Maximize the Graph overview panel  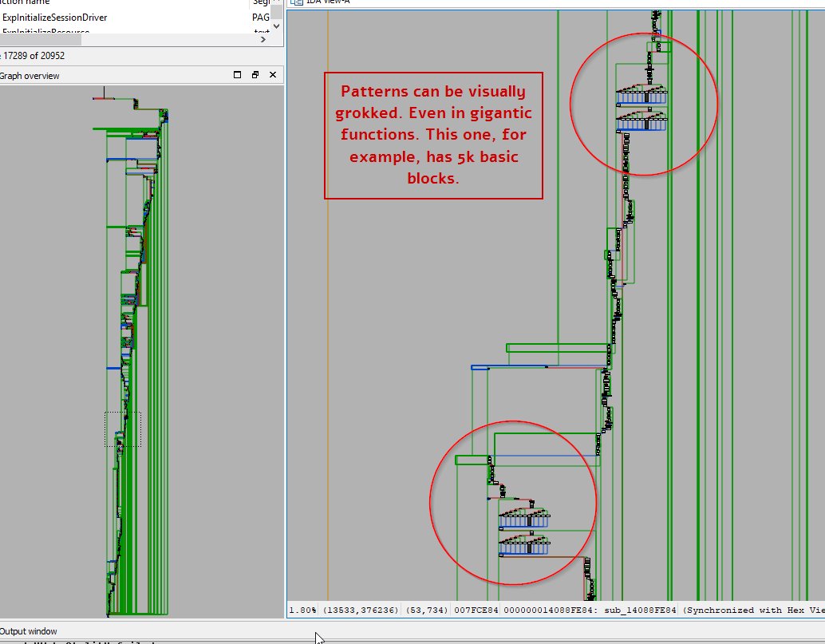click(237, 75)
